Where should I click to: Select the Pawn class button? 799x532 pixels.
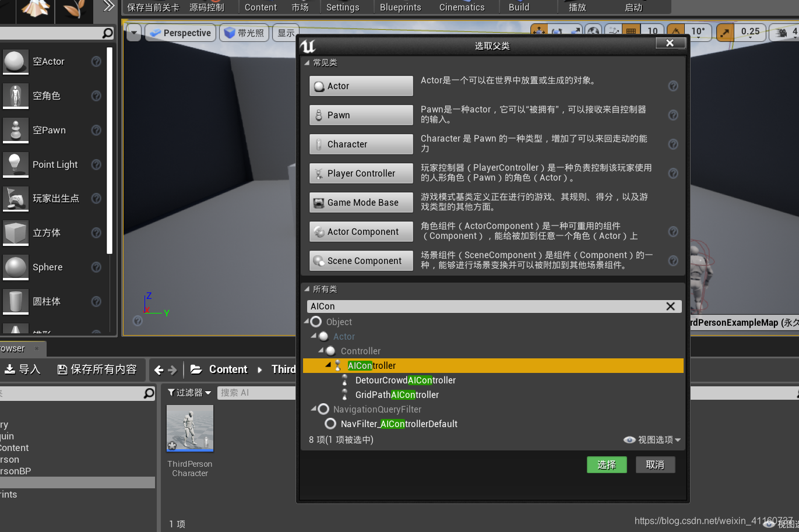(361, 115)
